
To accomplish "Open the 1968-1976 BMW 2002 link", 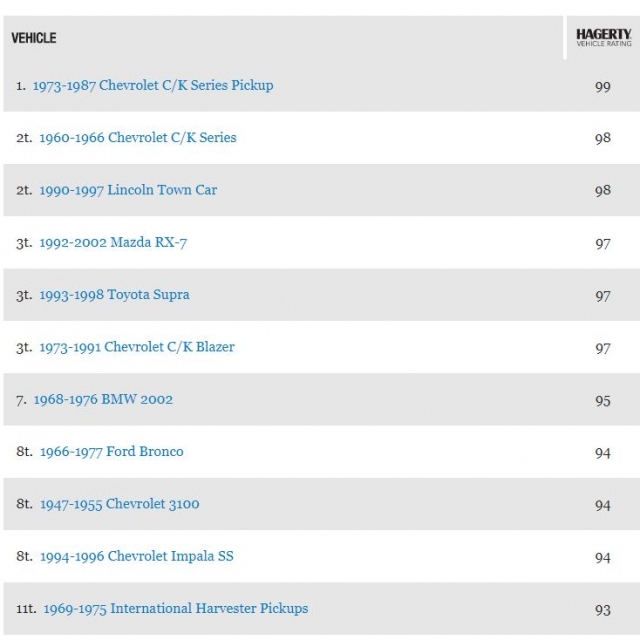I will click(x=103, y=400).
